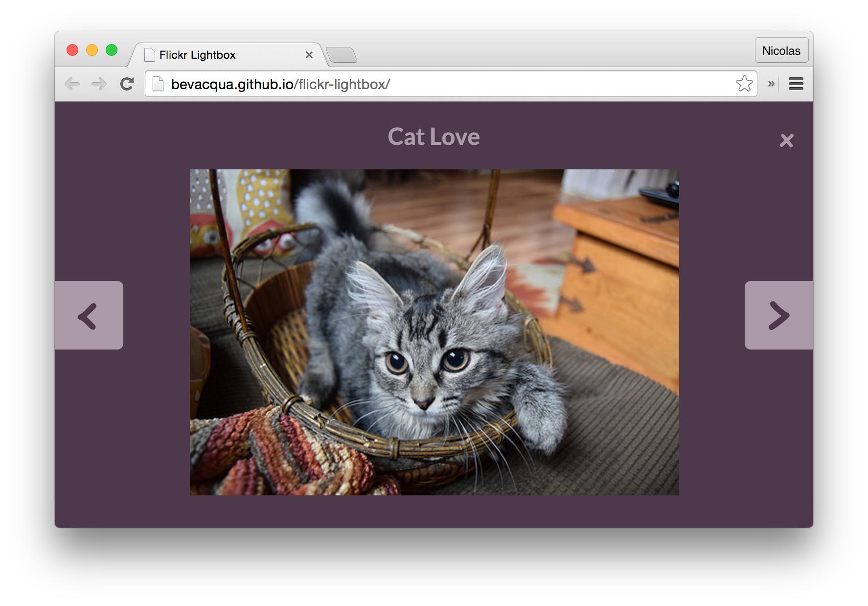Open a new browser tab
Image resolution: width=868 pixels, height=606 pixels.
(x=342, y=55)
